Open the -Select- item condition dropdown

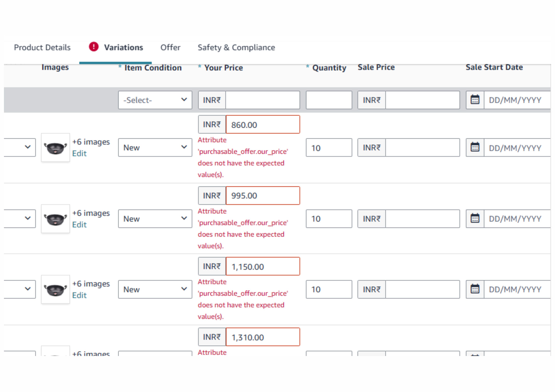[x=155, y=100]
